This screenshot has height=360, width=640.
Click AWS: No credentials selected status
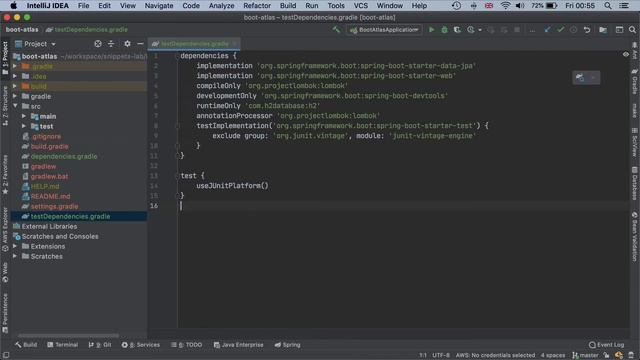495,356
